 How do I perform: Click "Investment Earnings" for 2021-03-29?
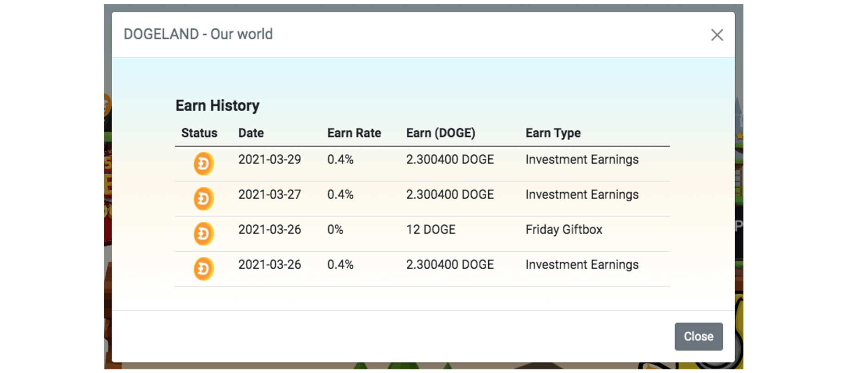[582, 160]
